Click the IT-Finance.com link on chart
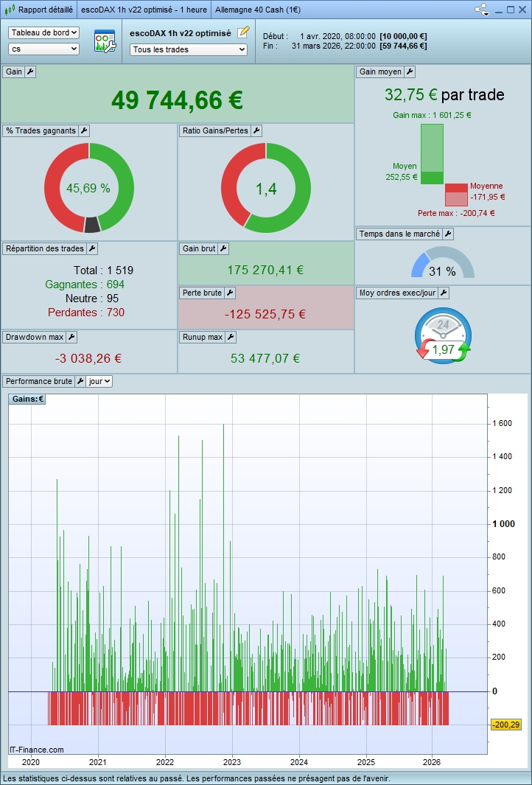This screenshot has width=532, height=785. point(37,750)
